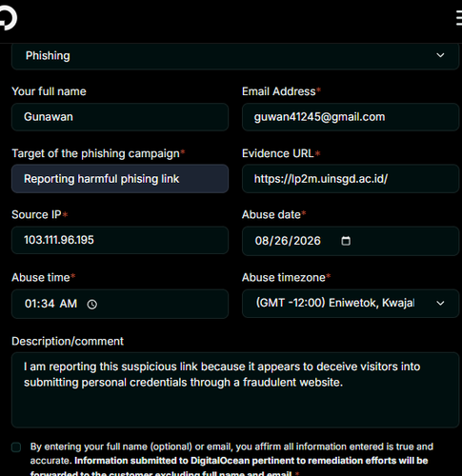
Task: Open the Phishing abuse type dropdown
Action: (x=235, y=56)
